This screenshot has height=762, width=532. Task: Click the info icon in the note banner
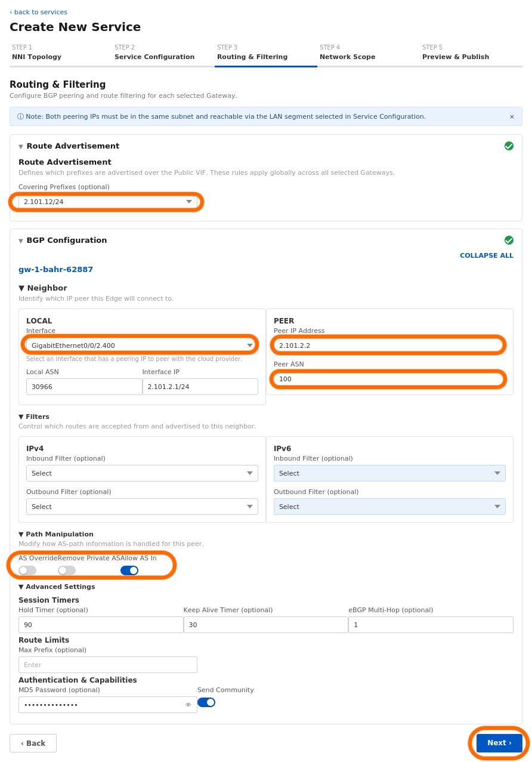pyautogui.click(x=20, y=117)
